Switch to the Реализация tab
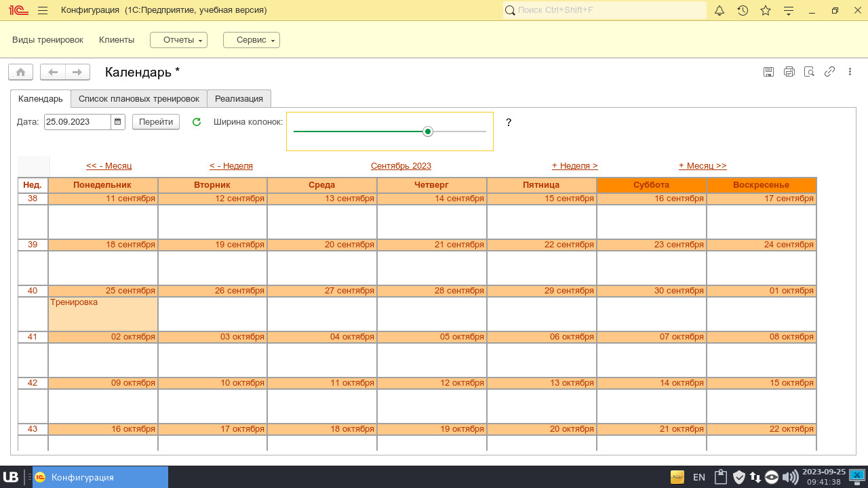The height and width of the screenshot is (488, 868). tap(239, 98)
